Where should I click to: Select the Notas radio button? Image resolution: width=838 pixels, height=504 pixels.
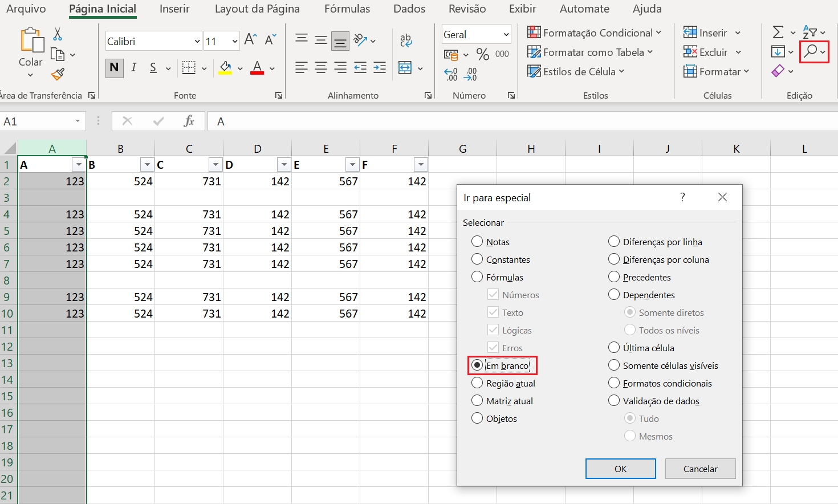(x=477, y=242)
